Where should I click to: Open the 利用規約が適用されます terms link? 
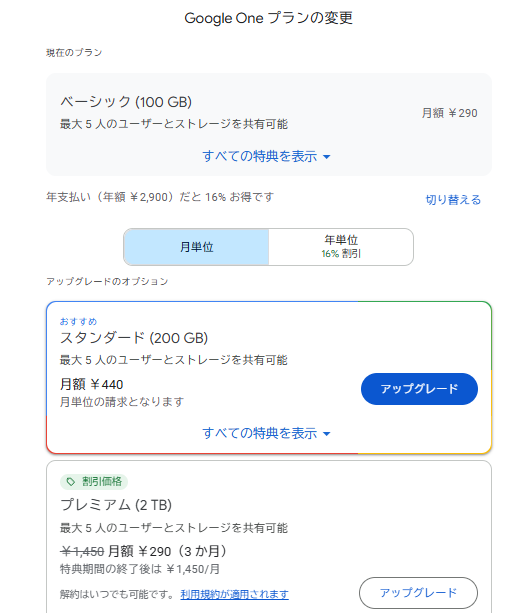(x=234, y=595)
